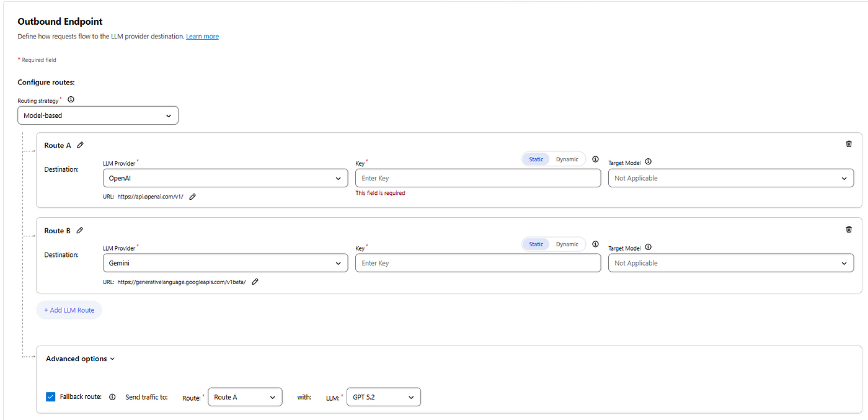Uncheck the Fallback route checkbox
868x420 pixels.
point(51,396)
